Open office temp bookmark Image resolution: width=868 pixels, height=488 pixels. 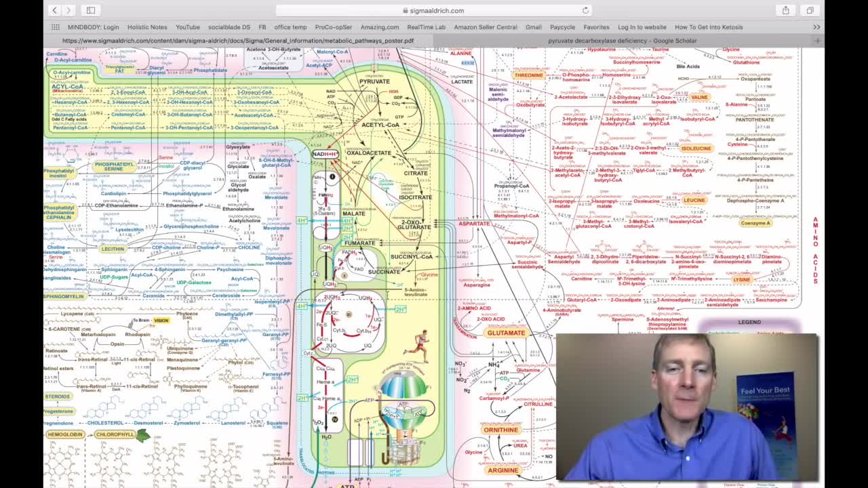290,27
